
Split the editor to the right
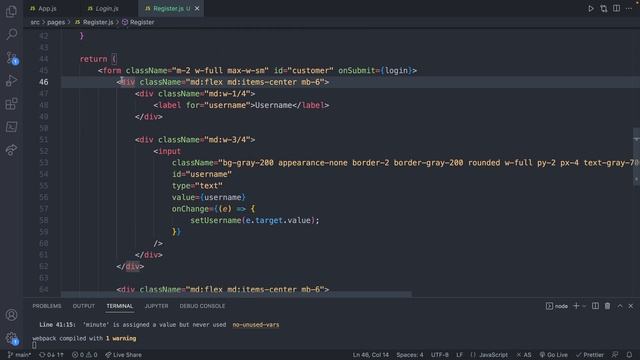click(616, 8)
